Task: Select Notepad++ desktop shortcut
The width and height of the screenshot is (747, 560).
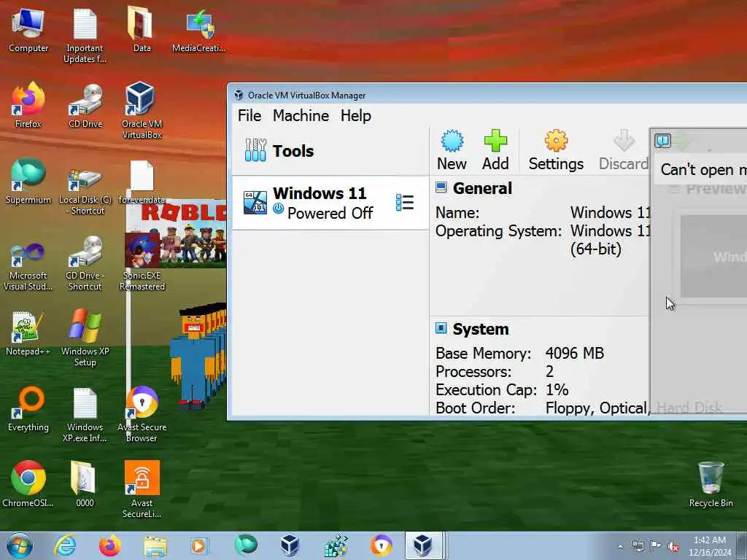Action: [x=28, y=333]
